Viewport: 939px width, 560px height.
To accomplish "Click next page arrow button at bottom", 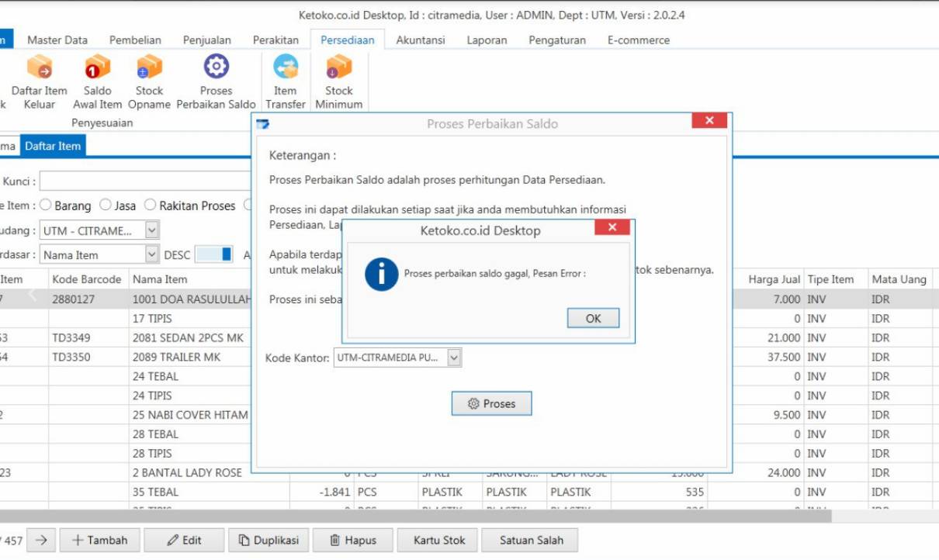I will pyautogui.click(x=41, y=541).
